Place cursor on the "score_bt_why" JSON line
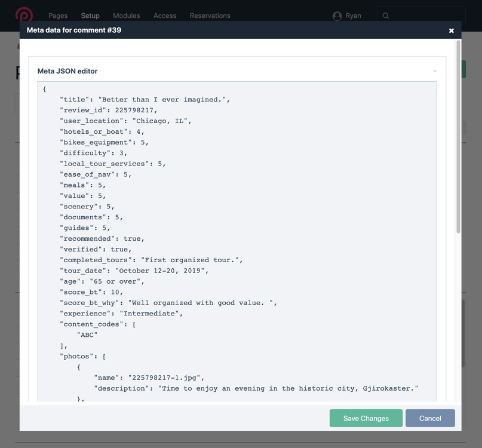Image resolution: width=482 pixels, height=448 pixels. (x=168, y=303)
